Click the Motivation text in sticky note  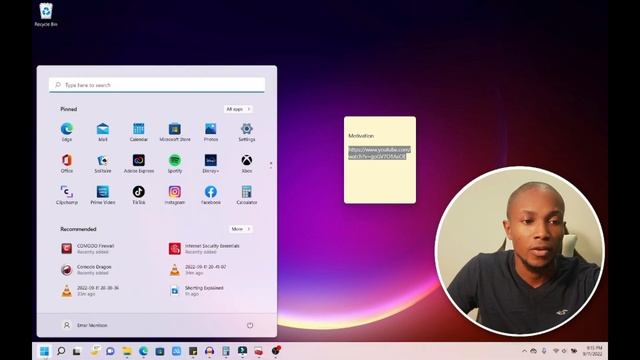(361, 136)
